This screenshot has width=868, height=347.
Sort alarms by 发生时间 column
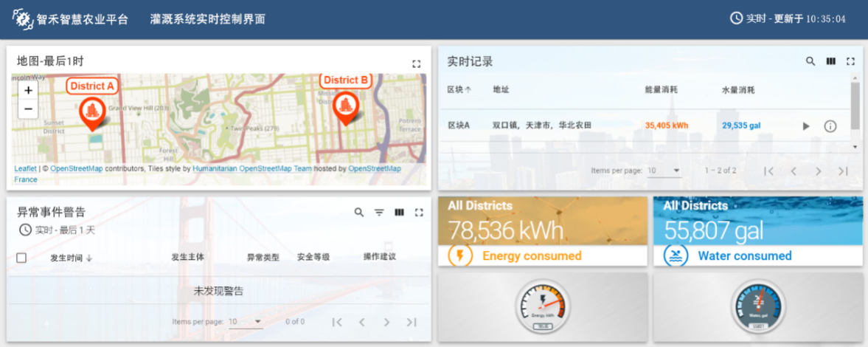pos(70,258)
